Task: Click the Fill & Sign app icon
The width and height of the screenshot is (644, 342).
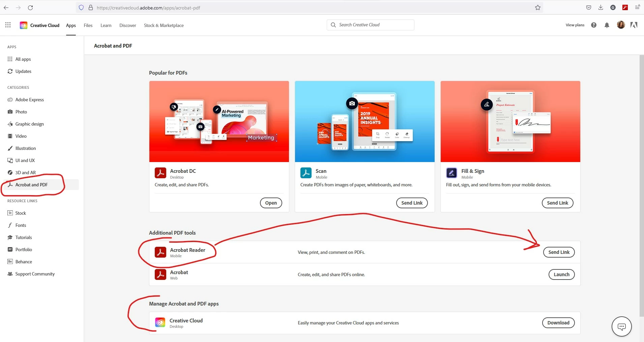Action: [x=452, y=173]
